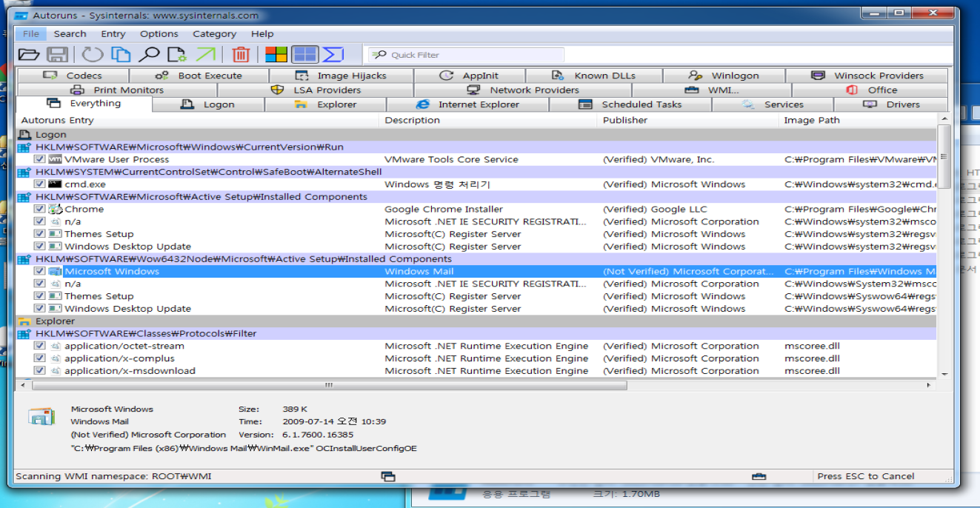Image resolution: width=980 pixels, height=508 pixels.
Task: Open the Internet Explorer tab
Action: point(468,104)
